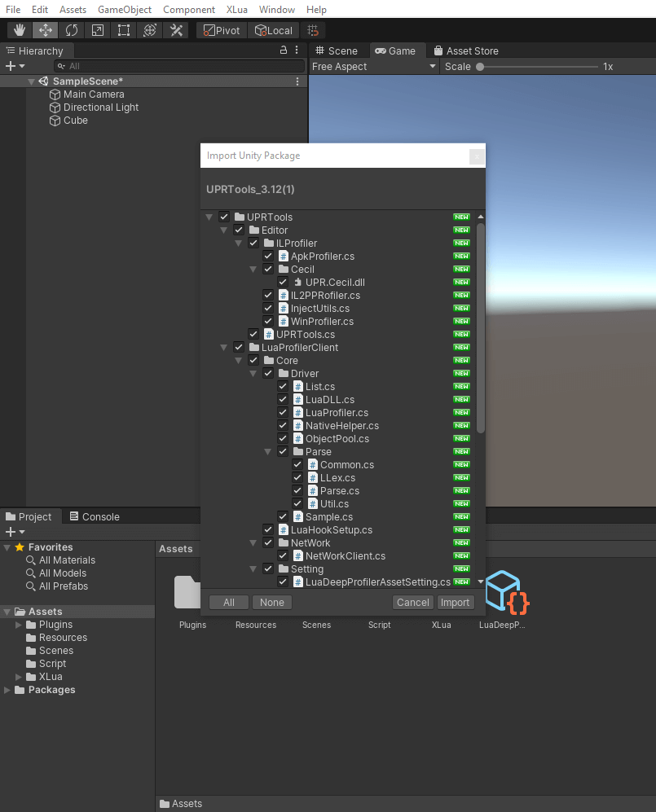This screenshot has width=656, height=812.
Task: Select the Hand tool in the toolbar
Action: point(20,30)
